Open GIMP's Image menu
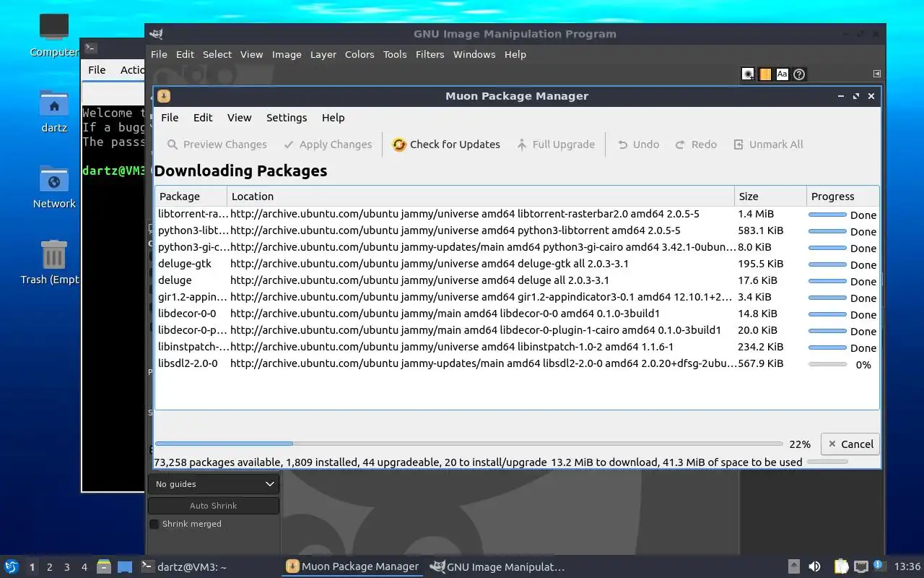This screenshot has width=924, height=578. [287, 54]
